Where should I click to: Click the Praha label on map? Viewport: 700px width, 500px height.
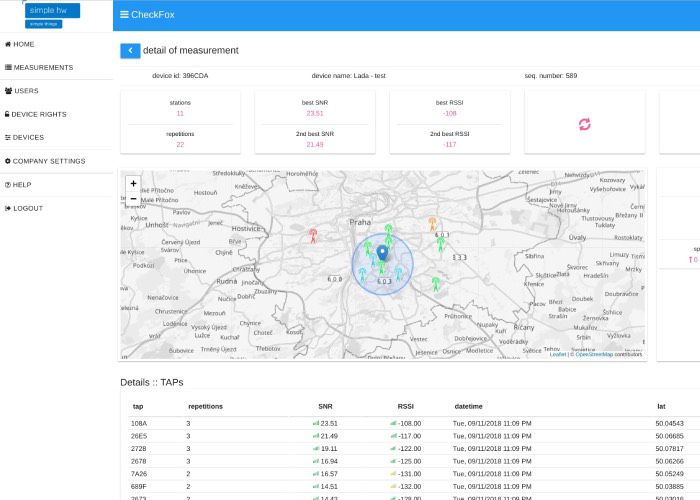tap(360, 222)
